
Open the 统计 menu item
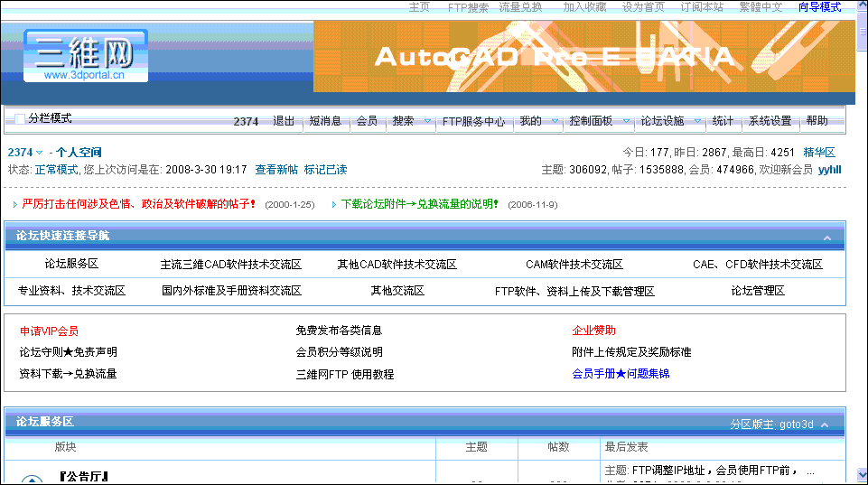coord(723,121)
